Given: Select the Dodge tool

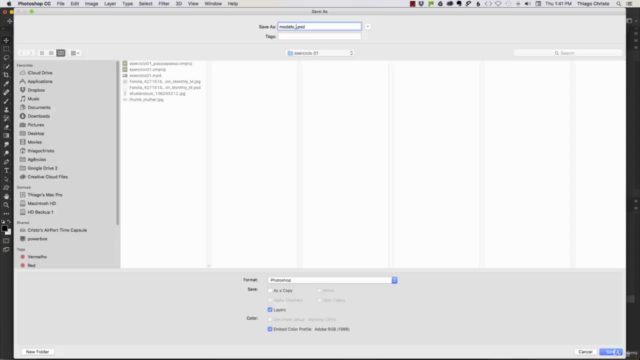Looking at the screenshot, I should (x=6, y=153).
